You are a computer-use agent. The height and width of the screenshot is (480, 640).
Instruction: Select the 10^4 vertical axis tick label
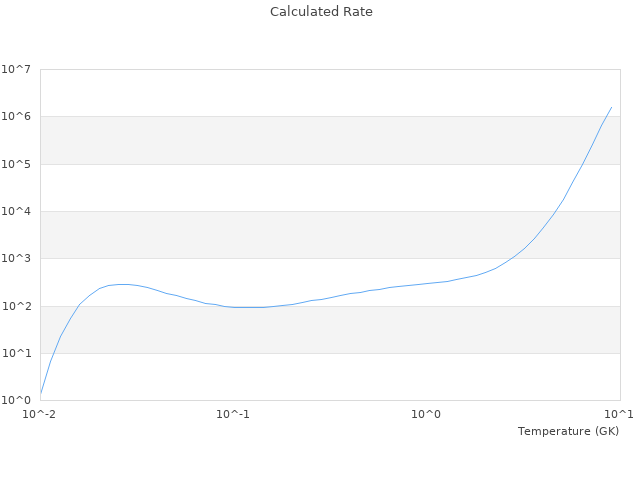coord(15,212)
